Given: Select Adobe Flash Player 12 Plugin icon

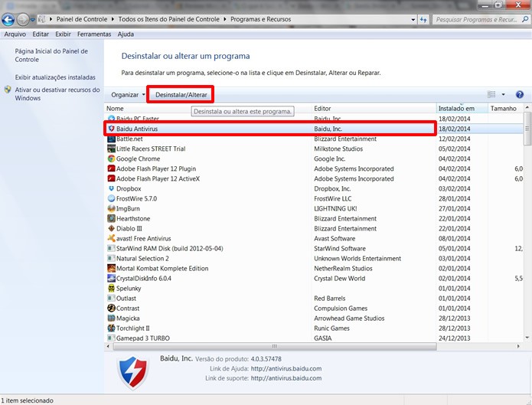Looking at the screenshot, I should click(x=111, y=168).
